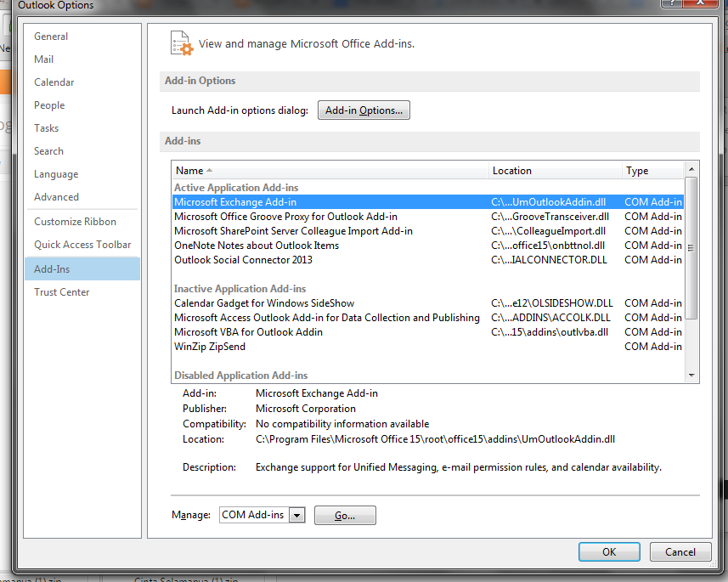Select the Add-Ins category
The height and width of the screenshot is (582, 728).
[82, 269]
